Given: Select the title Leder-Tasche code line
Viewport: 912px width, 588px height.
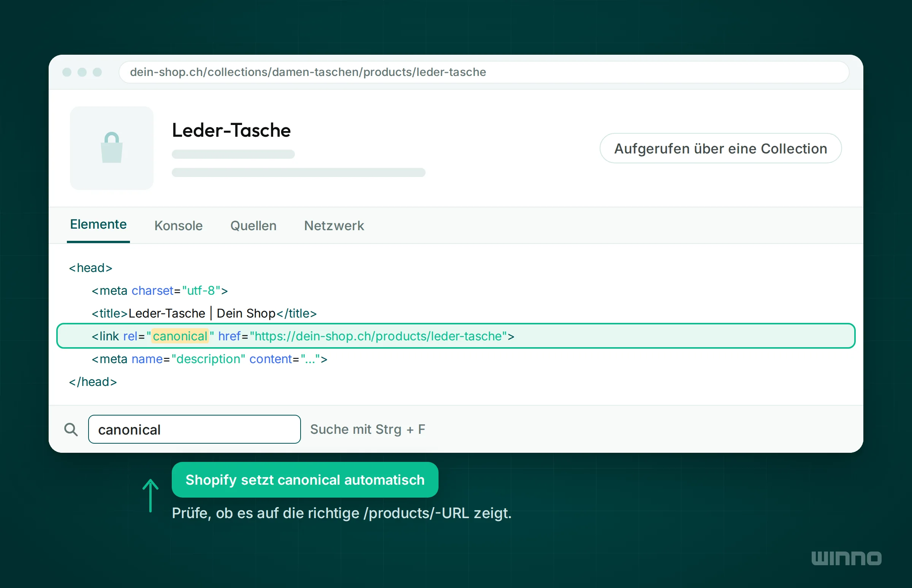Looking at the screenshot, I should [204, 313].
